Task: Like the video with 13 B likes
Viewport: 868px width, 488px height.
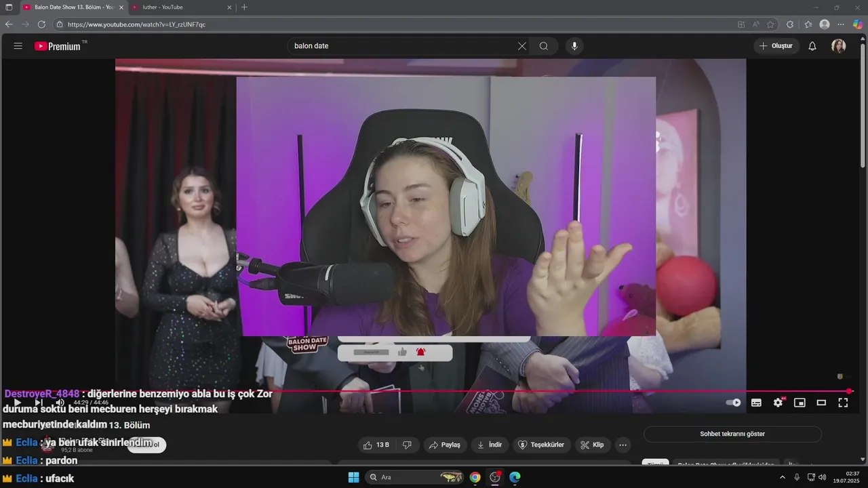Action: pyautogui.click(x=376, y=445)
